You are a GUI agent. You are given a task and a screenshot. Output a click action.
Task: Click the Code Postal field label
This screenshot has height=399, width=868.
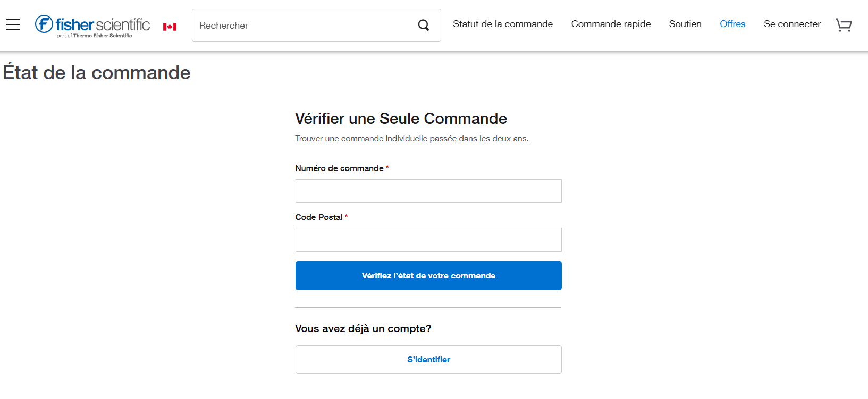pyautogui.click(x=319, y=217)
